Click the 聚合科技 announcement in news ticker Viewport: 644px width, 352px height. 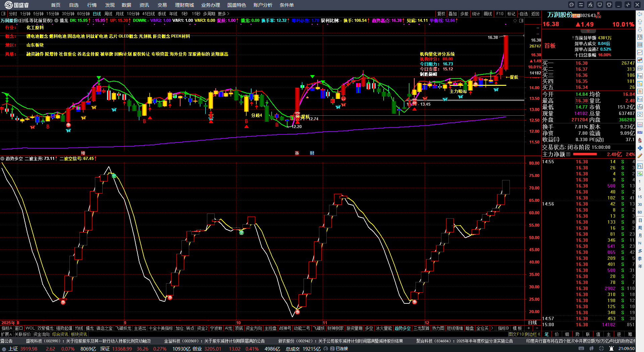pyautogui.click(x=465, y=341)
